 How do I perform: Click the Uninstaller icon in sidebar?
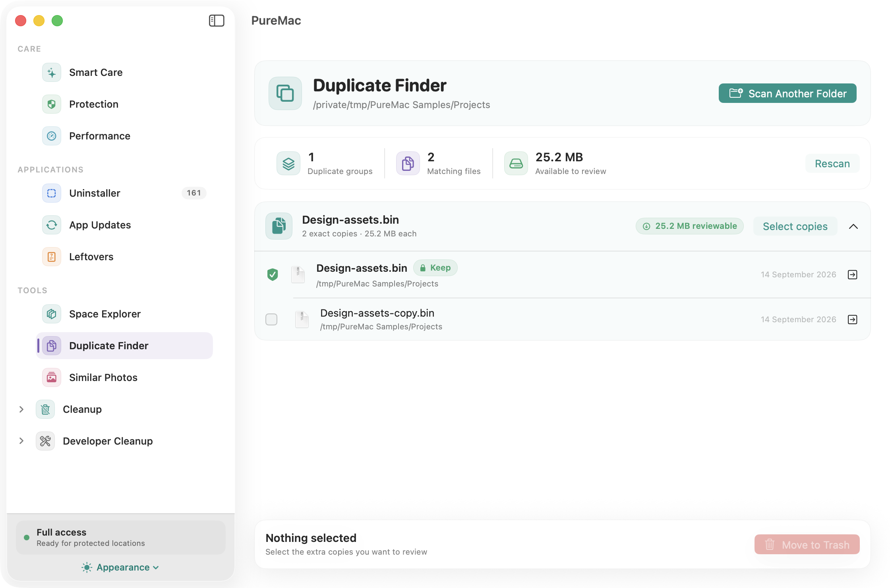pyautogui.click(x=52, y=193)
